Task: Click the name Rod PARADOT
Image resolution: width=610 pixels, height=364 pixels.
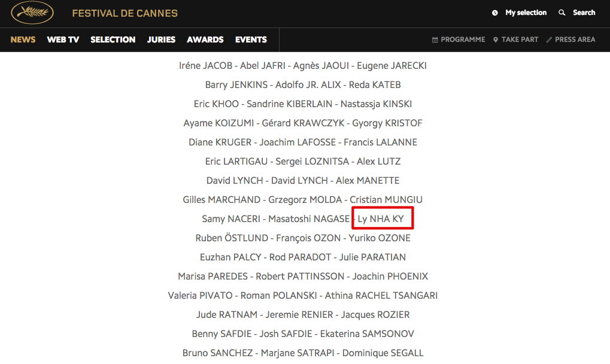Action: (301, 257)
